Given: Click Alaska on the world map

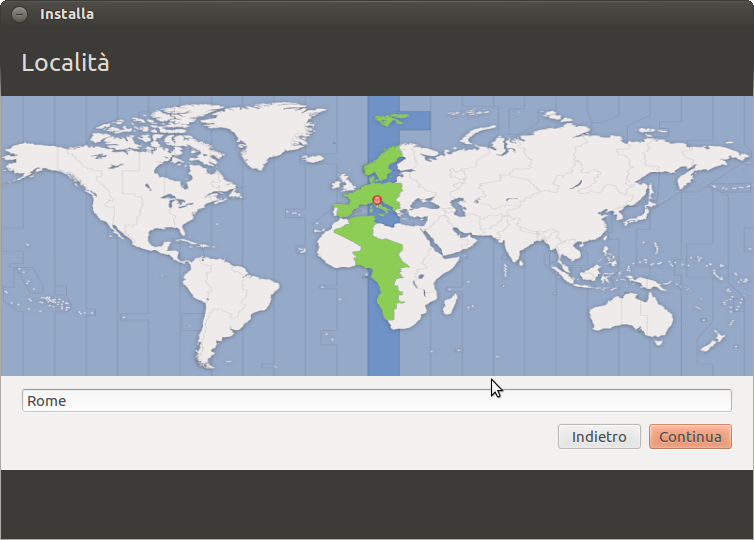Looking at the screenshot, I should 36,159.
